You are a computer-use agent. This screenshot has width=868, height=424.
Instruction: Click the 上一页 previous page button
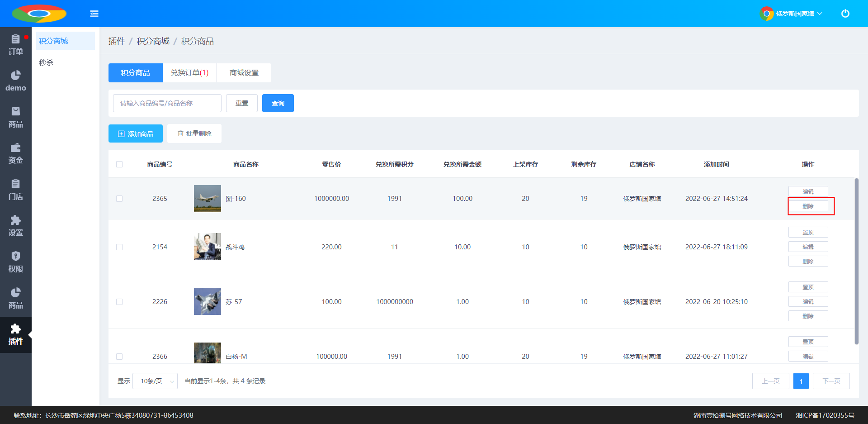click(771, 381)
